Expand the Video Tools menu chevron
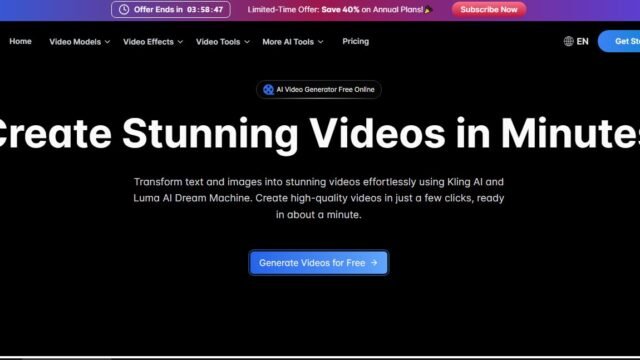 click(247, 42)
